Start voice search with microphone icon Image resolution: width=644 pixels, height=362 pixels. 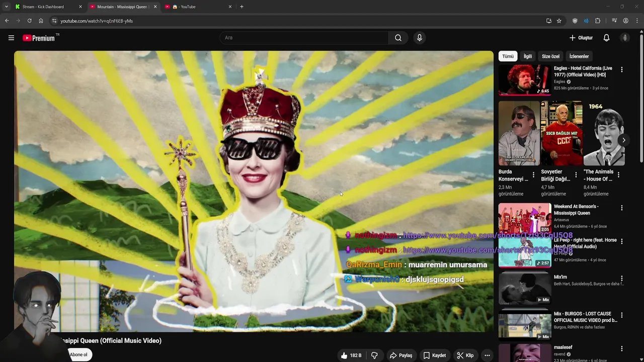pos(419,38)
